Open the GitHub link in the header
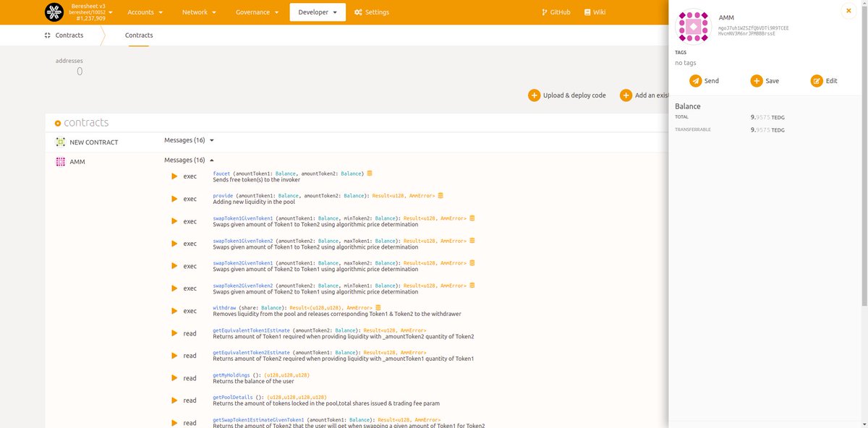868x428 pixels. click(556, 12)
